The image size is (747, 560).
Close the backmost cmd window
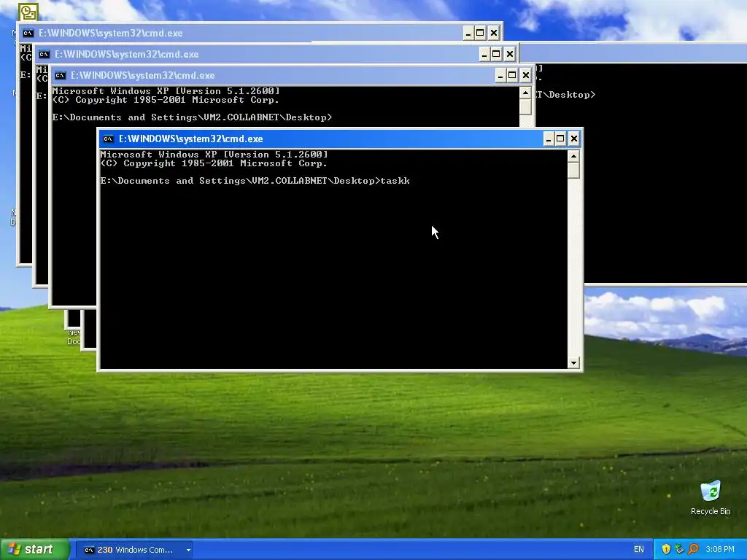pyautogui.click(x=494, y=34)
